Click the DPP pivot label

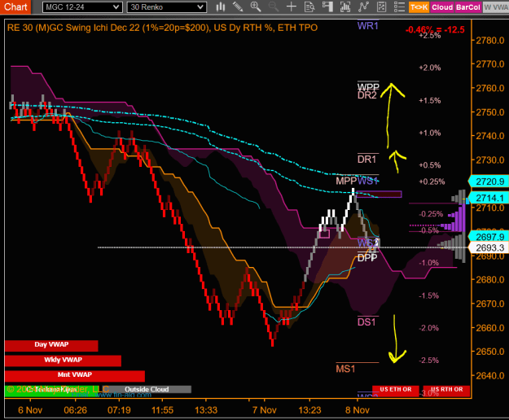tap(367, 258)
